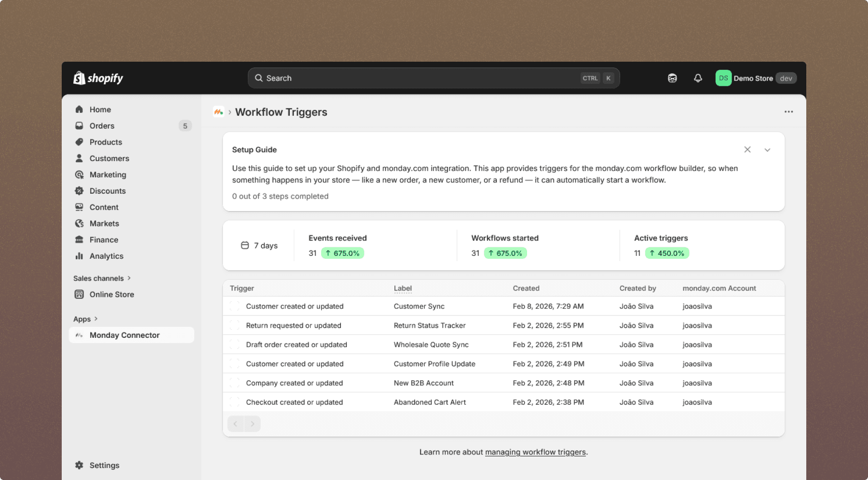Click the Draft order created or updated trigger
The height and width of the screenshot is (480, 868).
(297, 345)
